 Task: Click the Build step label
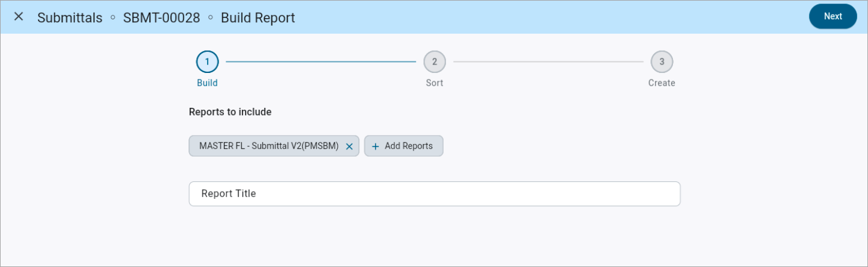(x=207, y=83)
